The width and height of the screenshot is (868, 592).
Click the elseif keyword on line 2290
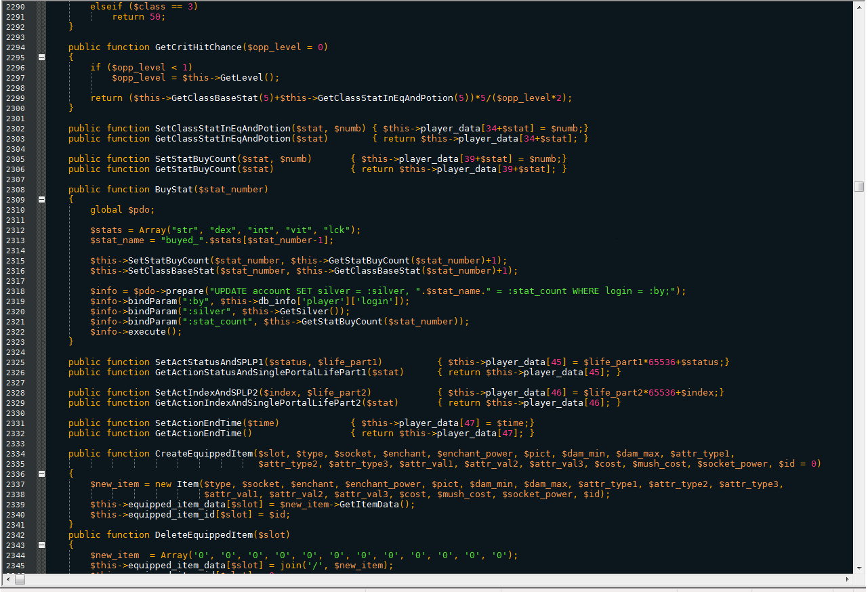pos(106,7)
